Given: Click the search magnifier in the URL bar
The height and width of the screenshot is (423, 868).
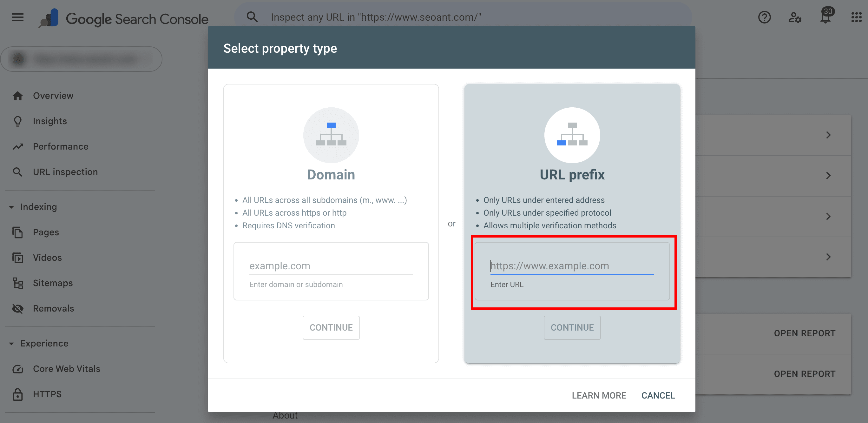Looking at the screenshot, I should (252, 17).
